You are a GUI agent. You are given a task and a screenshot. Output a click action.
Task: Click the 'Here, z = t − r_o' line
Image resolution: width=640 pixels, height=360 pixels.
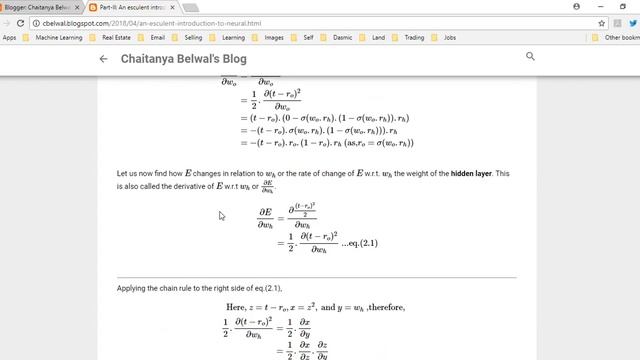(x=316, y=307)
